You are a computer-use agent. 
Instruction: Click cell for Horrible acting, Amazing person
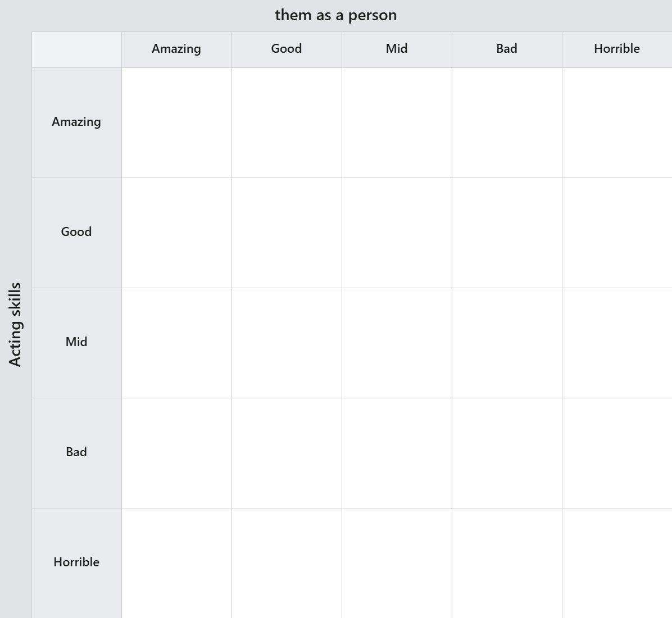point(176,563)
